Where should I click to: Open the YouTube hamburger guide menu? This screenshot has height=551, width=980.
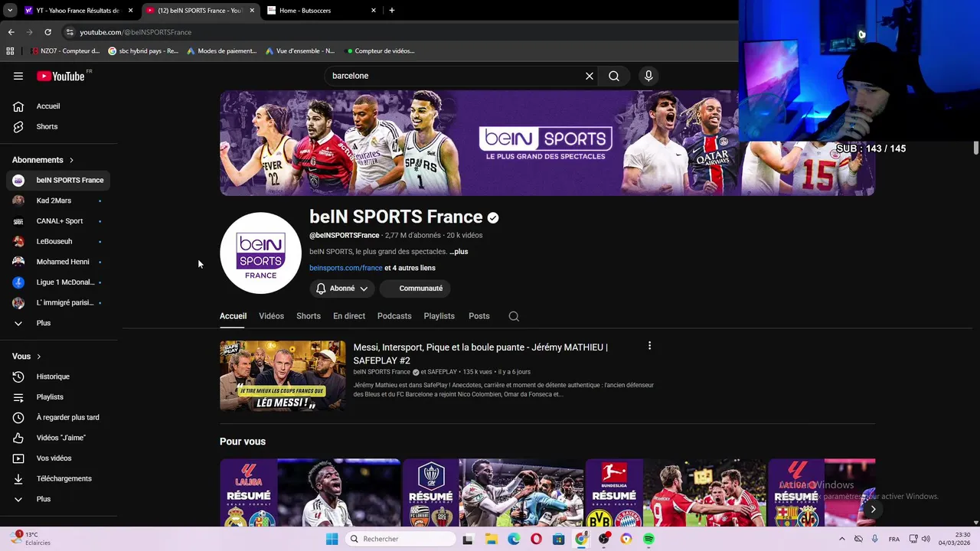click(18, 76)
